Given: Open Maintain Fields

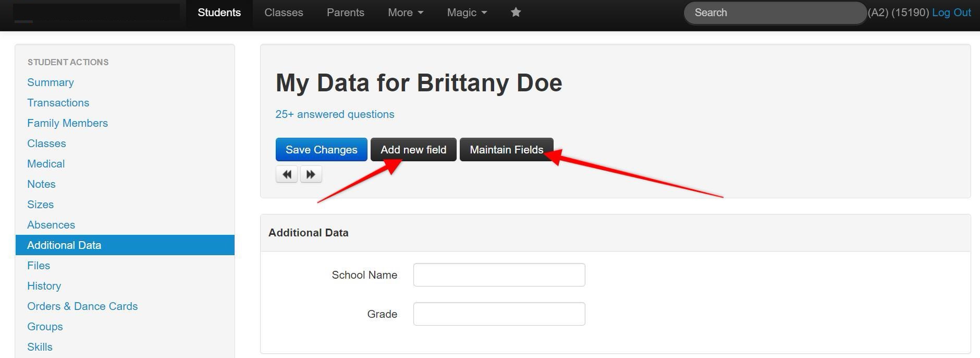Looking at the screenshot, I should (507, 150).
